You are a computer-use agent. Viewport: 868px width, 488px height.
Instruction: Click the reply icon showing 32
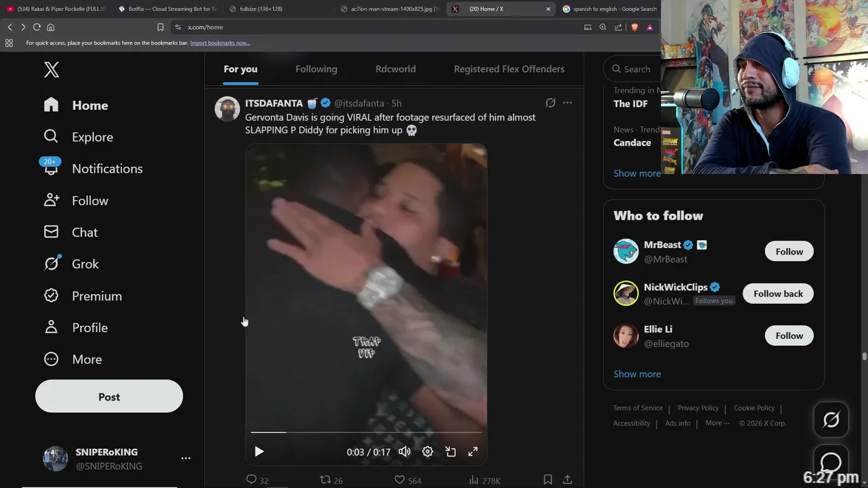[257, 480]
